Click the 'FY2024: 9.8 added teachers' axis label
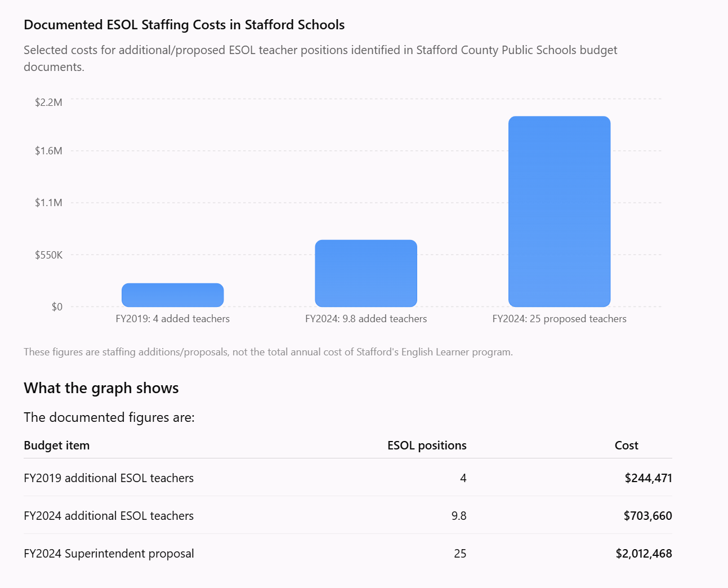This screenshot has width=728, height=588. click(x=366, y=319)
